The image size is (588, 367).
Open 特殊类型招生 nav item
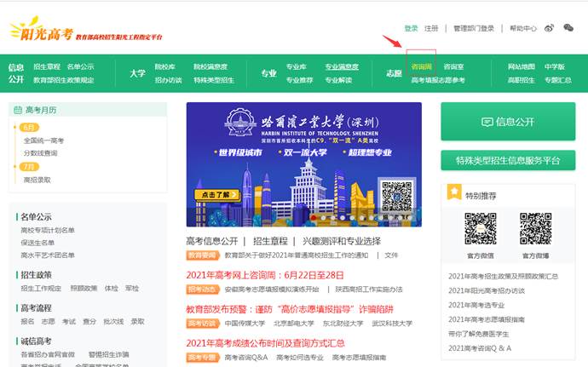[x=214, y=80]
